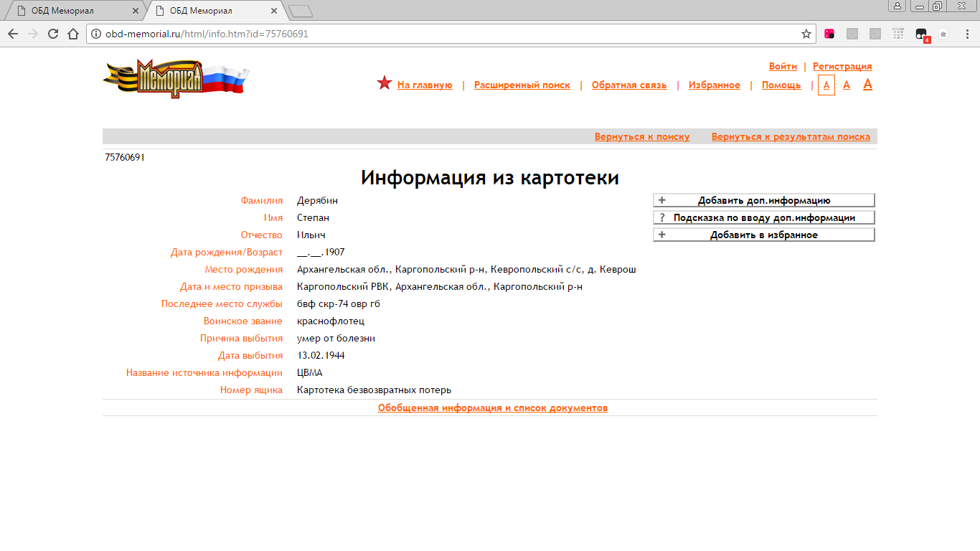Click the house tag extension icon
Screen dimensions: 980x551
pos(944,34)
